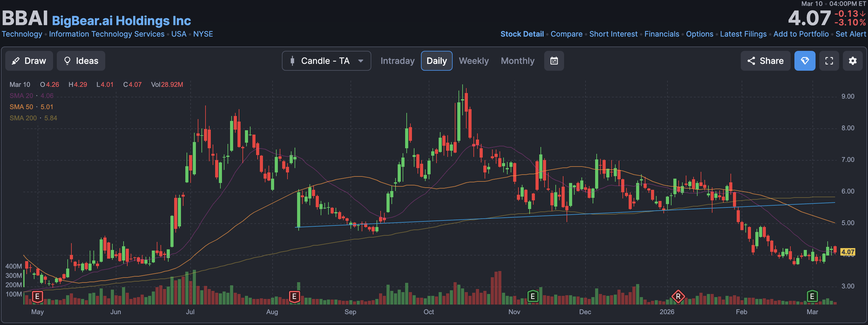Click the red R marker near 2026
This screenshot has height=325, width=868.
[x=678, y=296]
